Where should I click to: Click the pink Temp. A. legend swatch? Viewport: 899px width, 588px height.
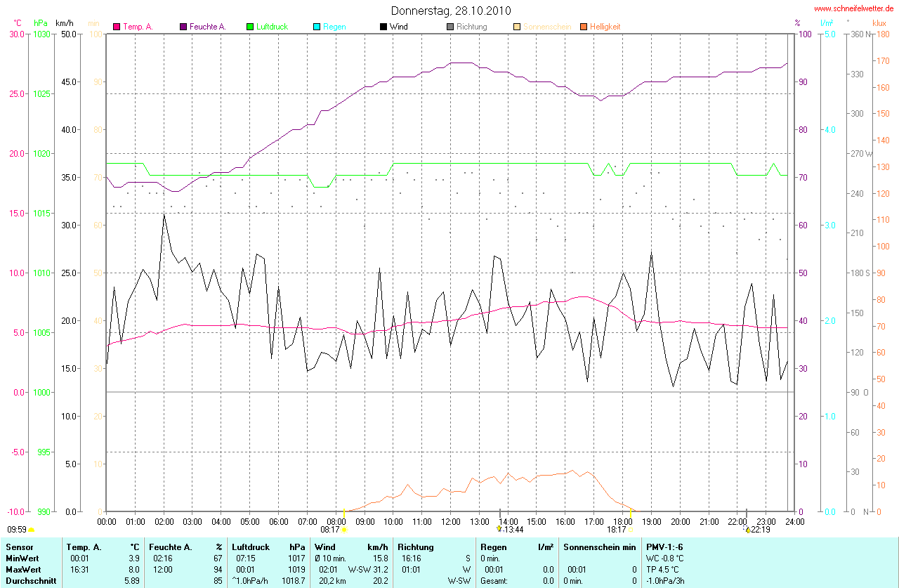117,27
